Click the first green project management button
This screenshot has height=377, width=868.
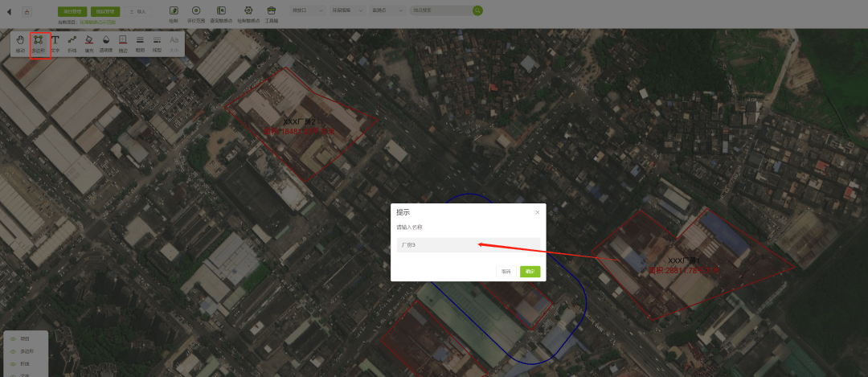(72, 11)
